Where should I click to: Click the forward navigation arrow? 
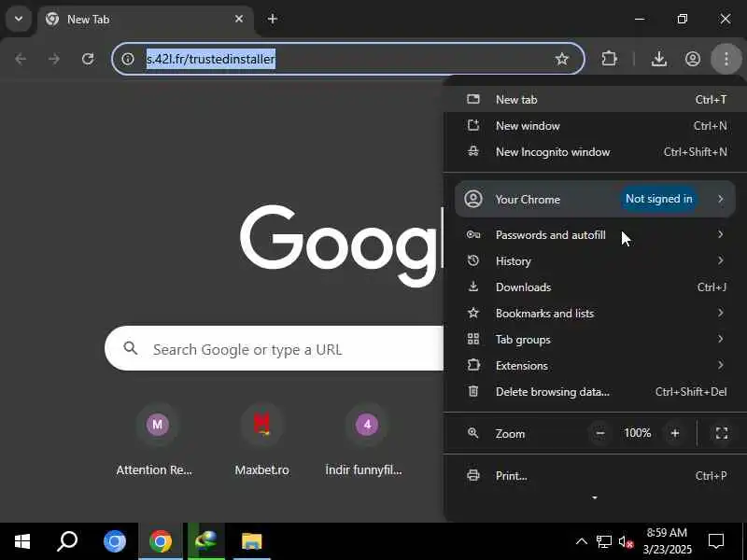click(x=54, y=59)
